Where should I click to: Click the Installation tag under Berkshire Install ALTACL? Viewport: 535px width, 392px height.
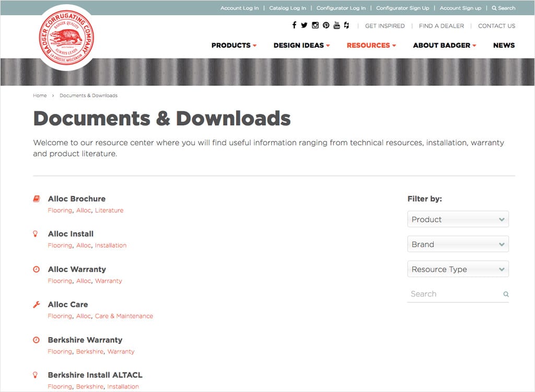tap(123, 387)
